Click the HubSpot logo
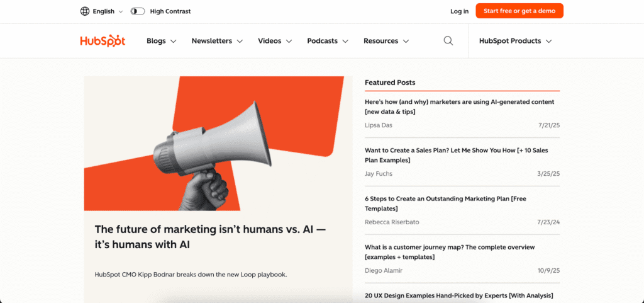The image size is (644, 303). coord(103,41)
